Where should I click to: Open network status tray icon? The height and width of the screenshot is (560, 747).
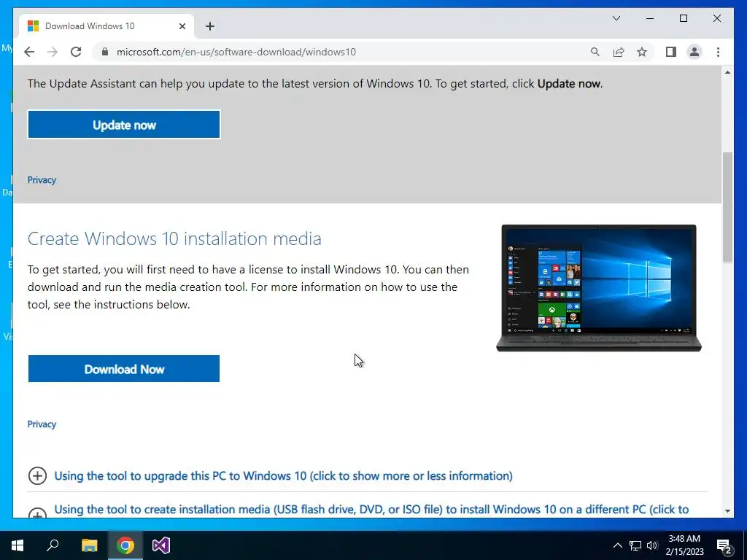tap(635, 545)
